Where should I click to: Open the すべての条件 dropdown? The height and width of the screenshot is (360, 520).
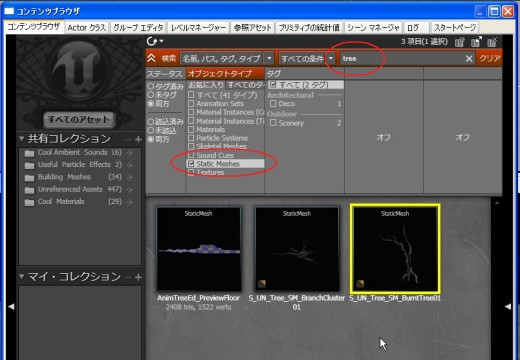330,59
